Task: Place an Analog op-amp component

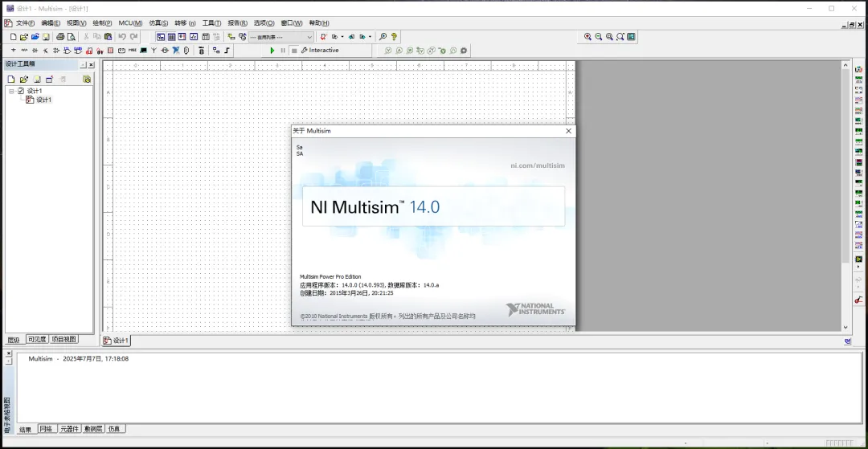Action: coord(56,51)
